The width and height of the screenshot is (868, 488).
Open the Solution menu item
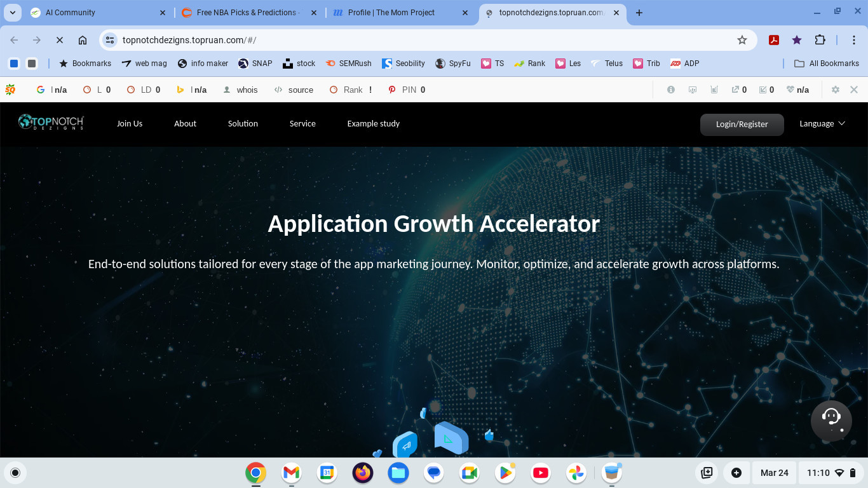[x=243, y=124]
